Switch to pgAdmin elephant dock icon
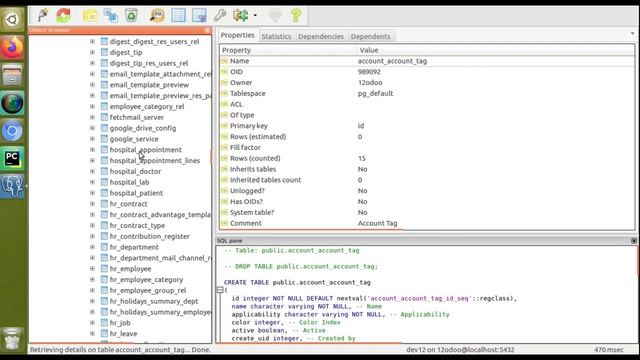This screenshot has width=640, height=360. click(12, 186)
